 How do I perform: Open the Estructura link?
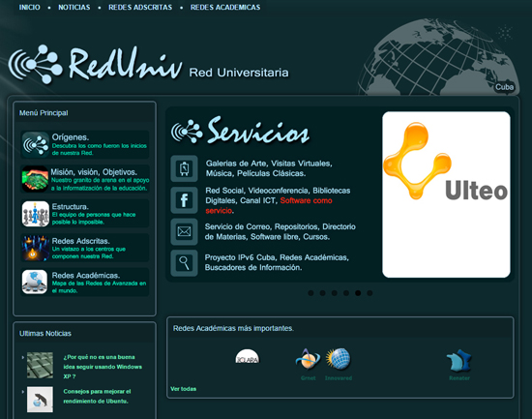(71, 206)
